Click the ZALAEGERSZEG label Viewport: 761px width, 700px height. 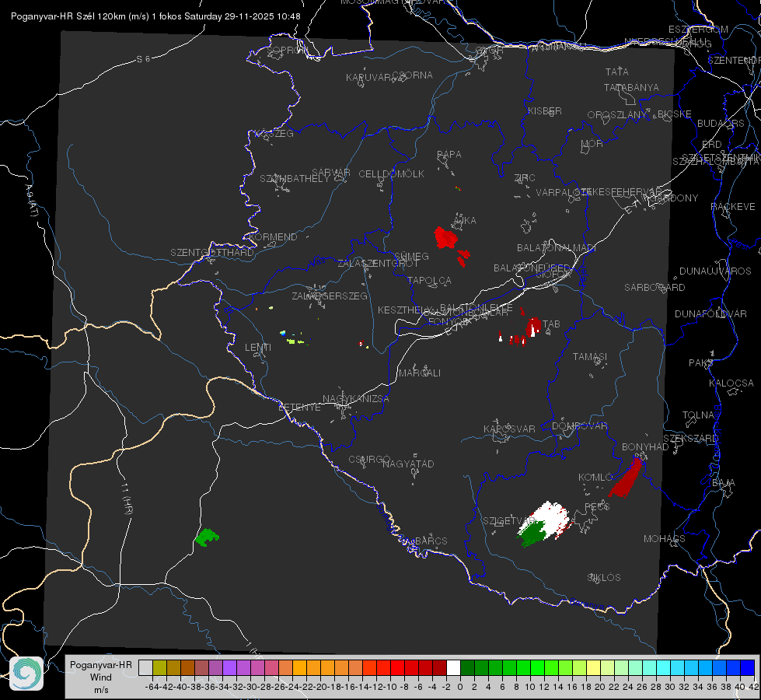pos(330,296)
